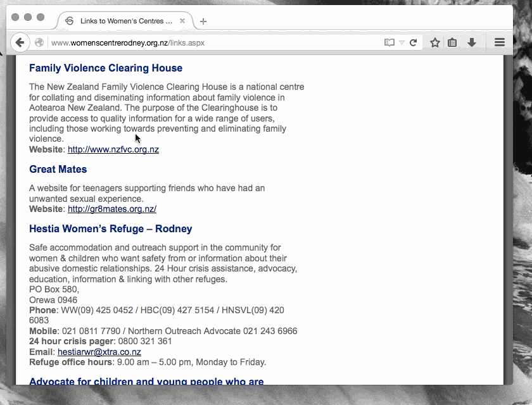Show bookmarks list icon
Viewport: 532px width, 405px height.
coord(452,42)
